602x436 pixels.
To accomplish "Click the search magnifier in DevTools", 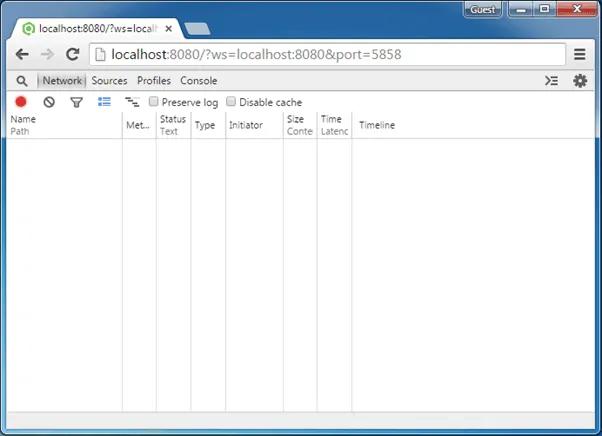I will coord(22,81).
